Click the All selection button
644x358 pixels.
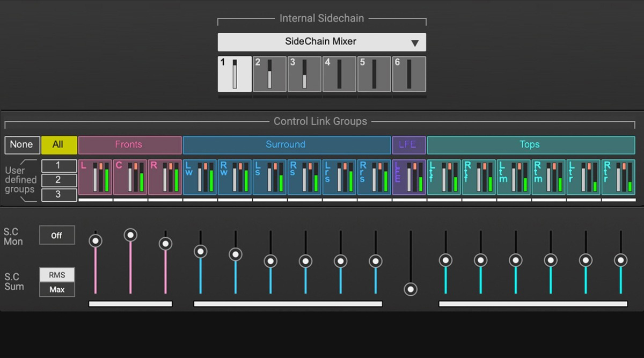[59, 144]
